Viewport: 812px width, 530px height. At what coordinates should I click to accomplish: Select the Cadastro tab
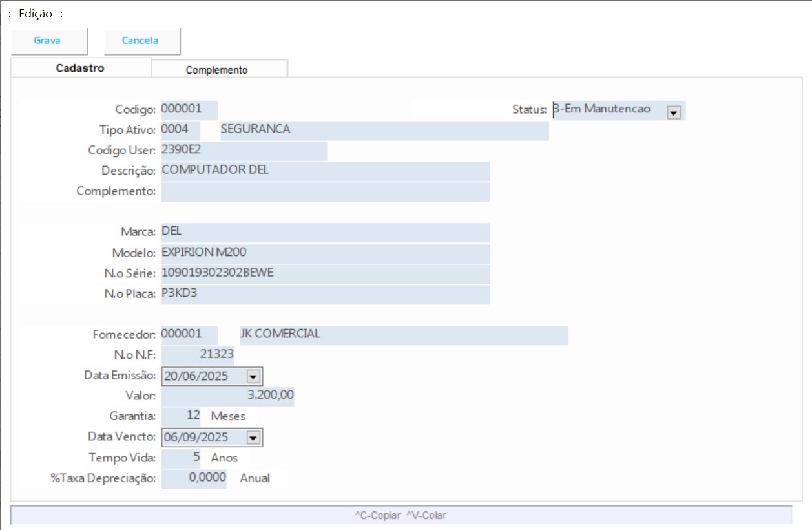pyautogui.click(x=80, y=68)
